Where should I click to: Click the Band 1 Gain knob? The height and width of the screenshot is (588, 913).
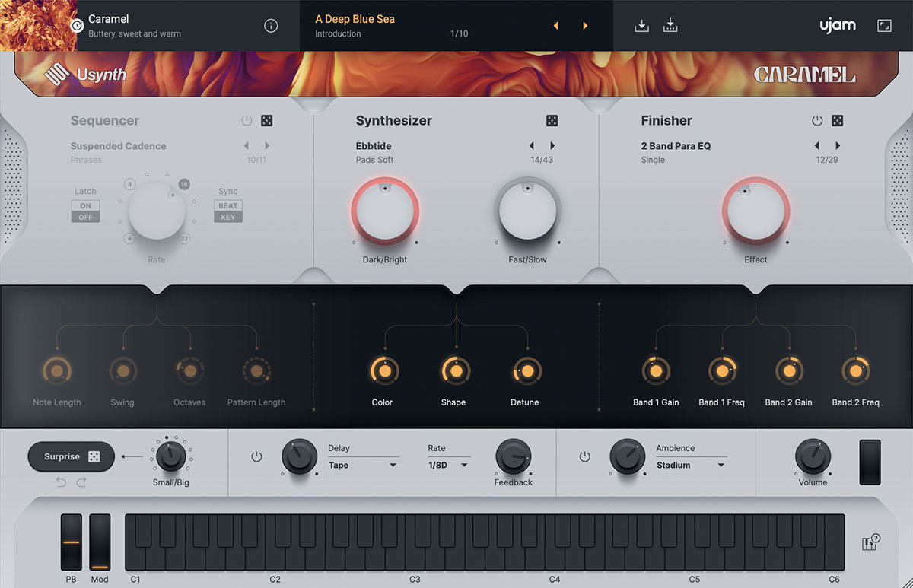(x=656, y=371)
